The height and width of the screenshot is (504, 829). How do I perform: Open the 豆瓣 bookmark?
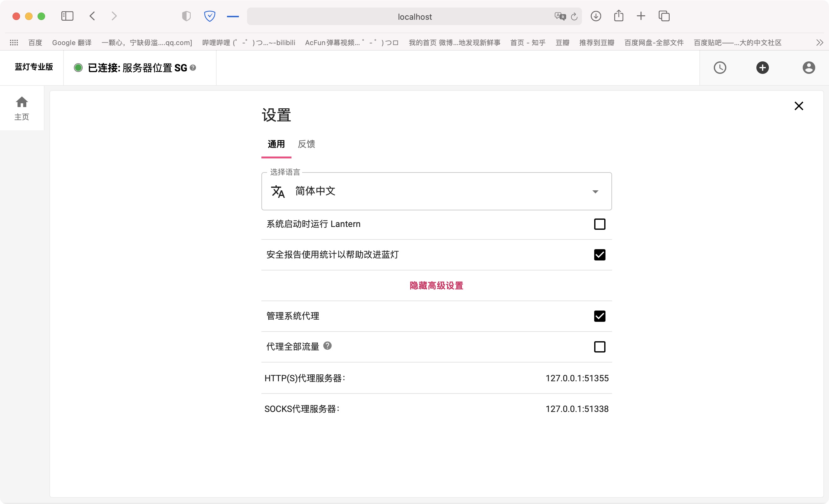[x=562, y=42]
